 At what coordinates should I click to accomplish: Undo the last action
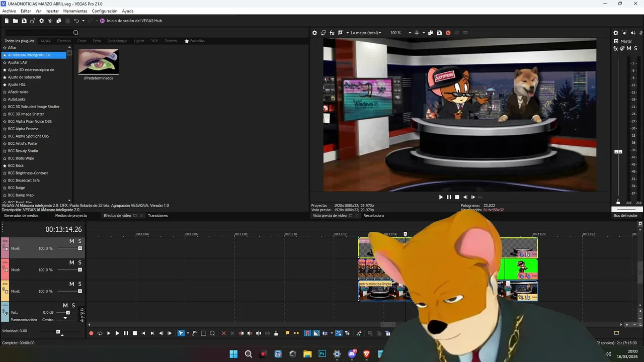[x=76, y=21]
